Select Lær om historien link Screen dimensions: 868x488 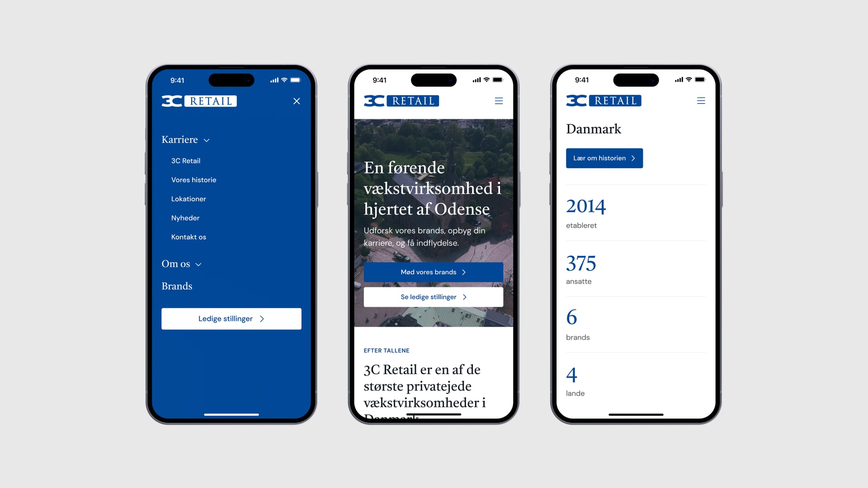604,158
